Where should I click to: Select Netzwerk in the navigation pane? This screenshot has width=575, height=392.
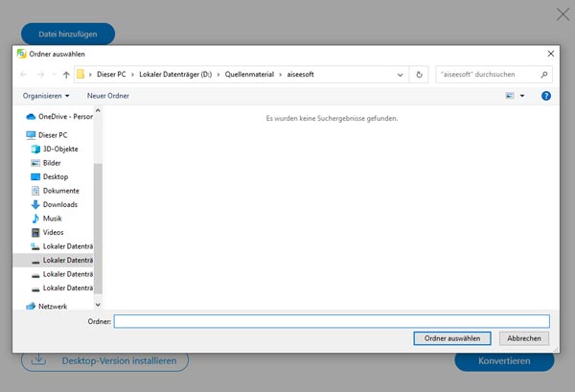52,306
